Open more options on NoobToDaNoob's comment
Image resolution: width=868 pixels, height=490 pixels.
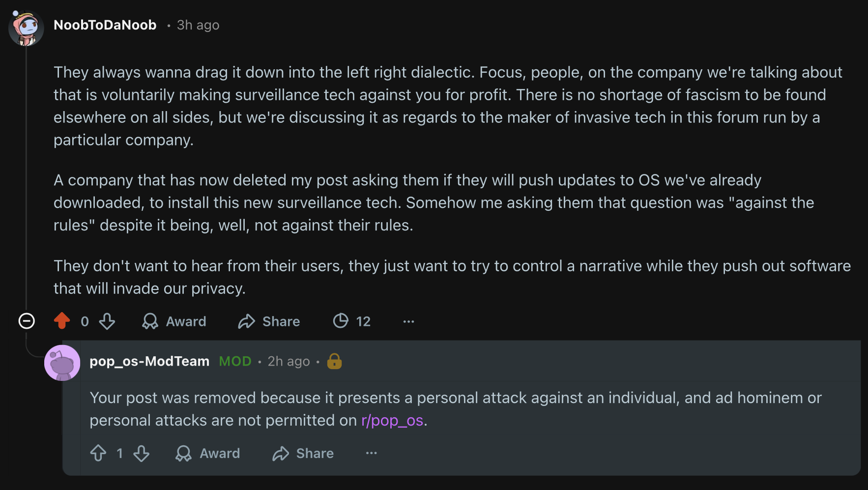408,321
